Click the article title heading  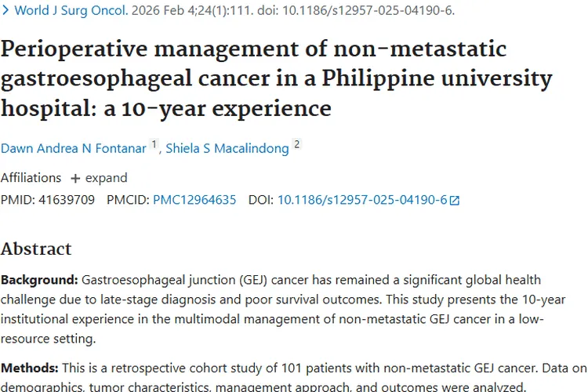pyautogui.click(x=276, y=78)
